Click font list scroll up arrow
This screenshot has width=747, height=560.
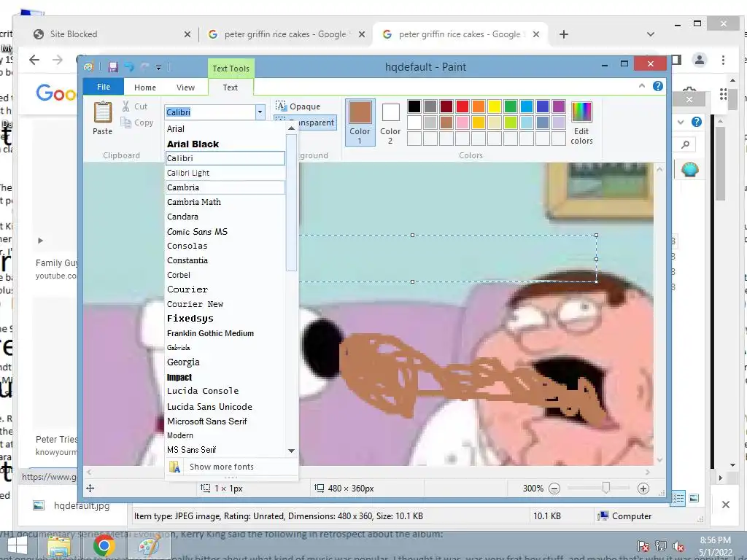292,128
